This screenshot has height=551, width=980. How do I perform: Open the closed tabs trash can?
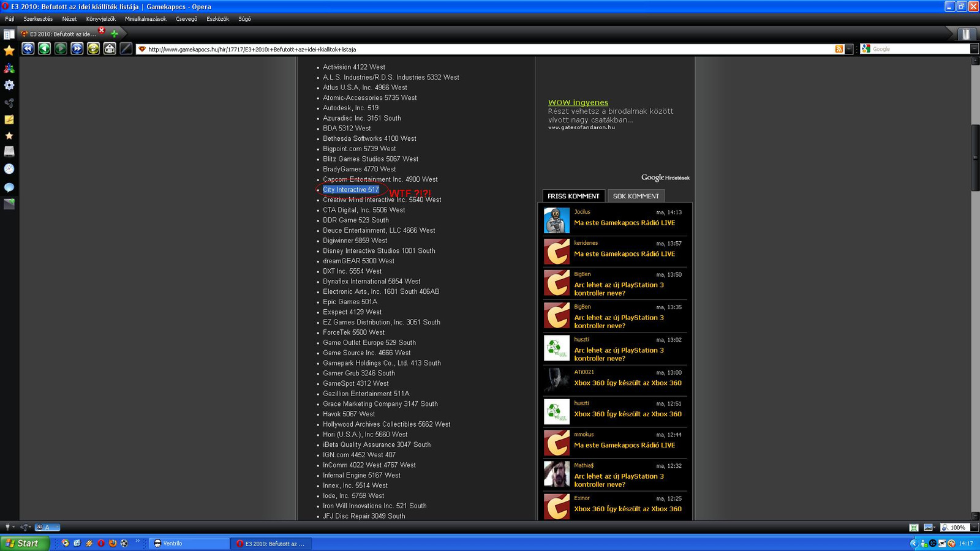tap(966, 34)
